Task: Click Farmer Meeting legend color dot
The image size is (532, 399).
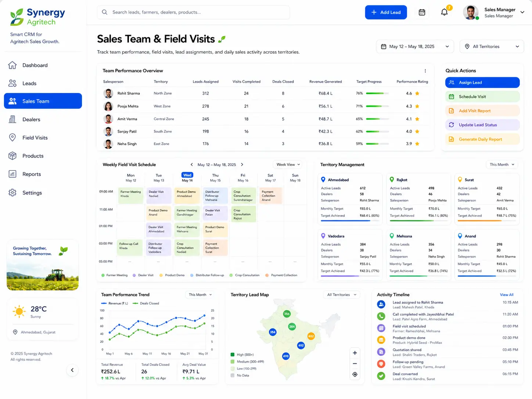Action: [x=103, y=275]
